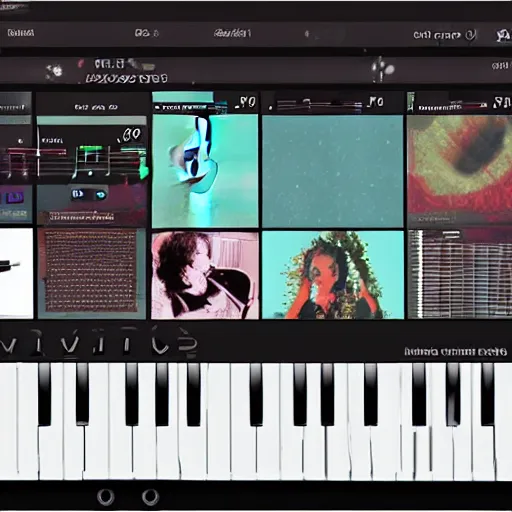Click the microphone-shaped icon in the second toolbar

[383, 69]
